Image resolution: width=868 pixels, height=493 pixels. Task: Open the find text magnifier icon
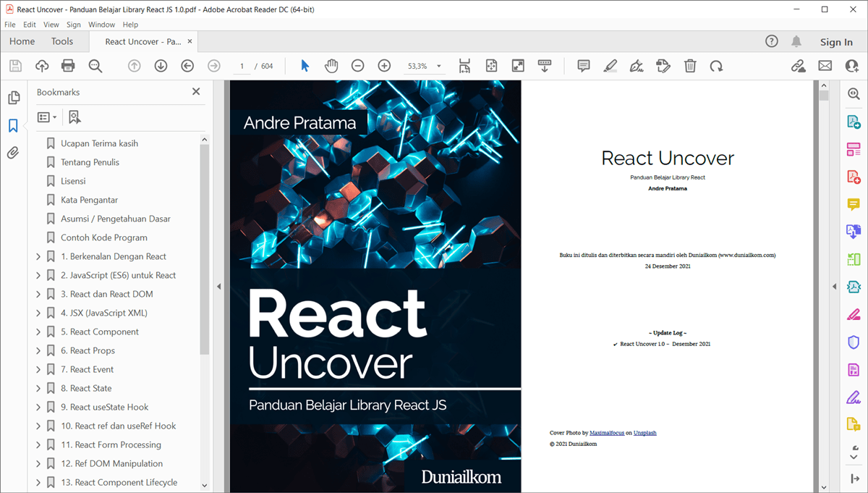click(95, 66)
